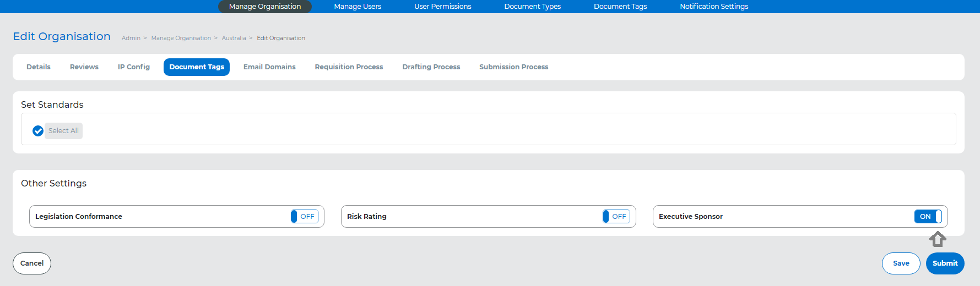Open Document Types in top navigation
Image resolution: width=980 pixels, height=286 pixels.
(x=533, y=7)
